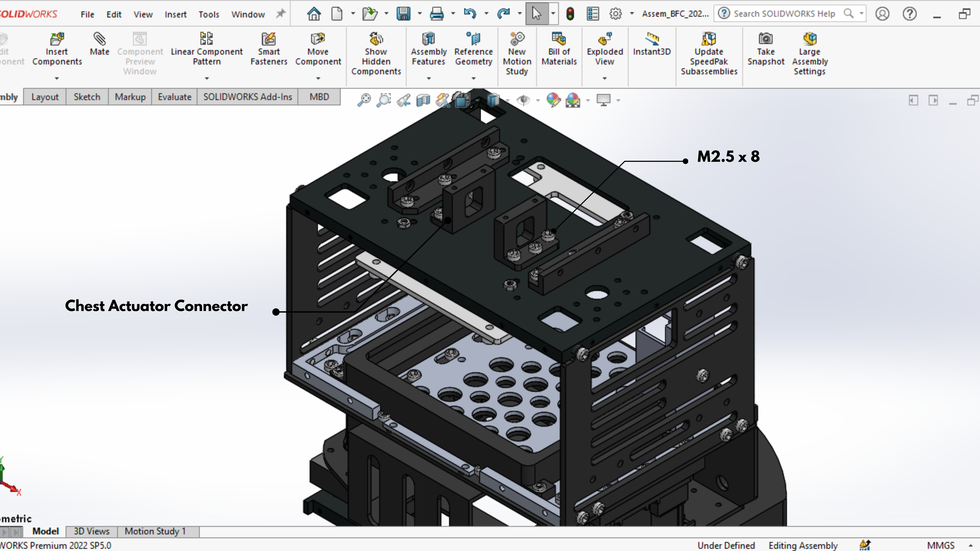Click the Print icon
The width and height of the screenshot is (980, 551).
coord(436,14)
